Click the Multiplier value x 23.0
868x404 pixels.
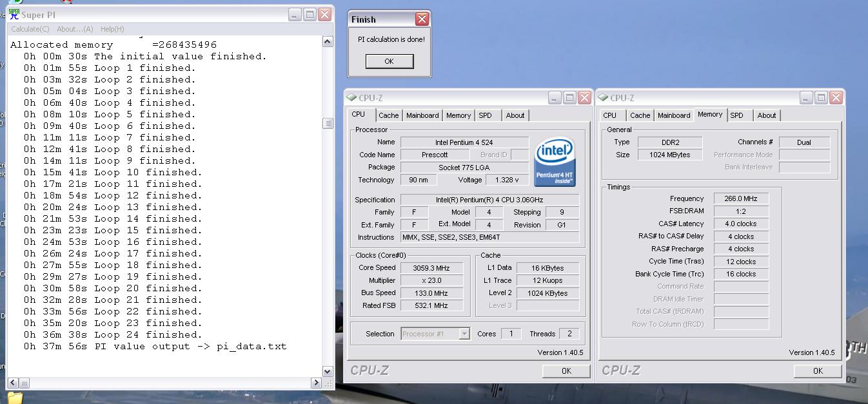click(431, 280)
